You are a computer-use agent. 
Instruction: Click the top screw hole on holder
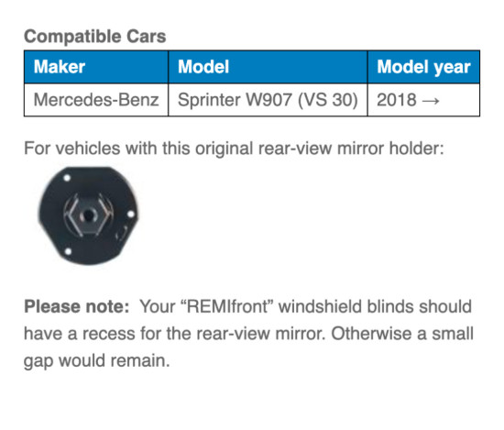click(67, 178)
